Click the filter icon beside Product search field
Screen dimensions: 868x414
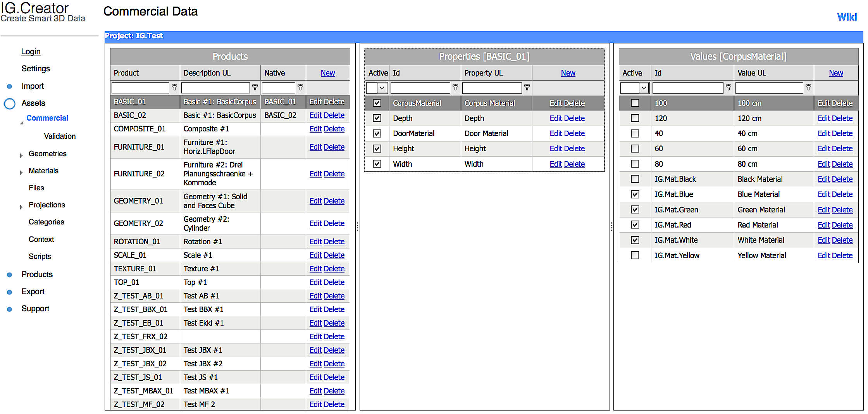[174, 87]
